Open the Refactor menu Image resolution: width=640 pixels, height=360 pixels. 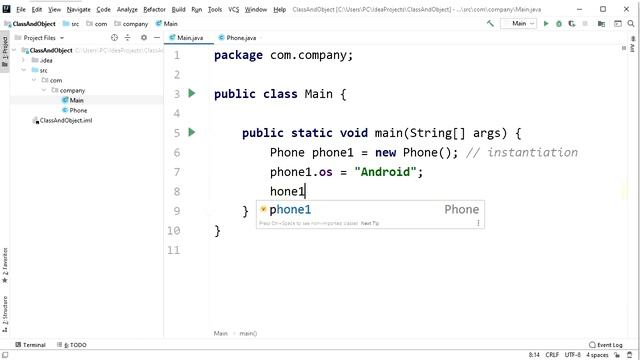coord(154,9)
